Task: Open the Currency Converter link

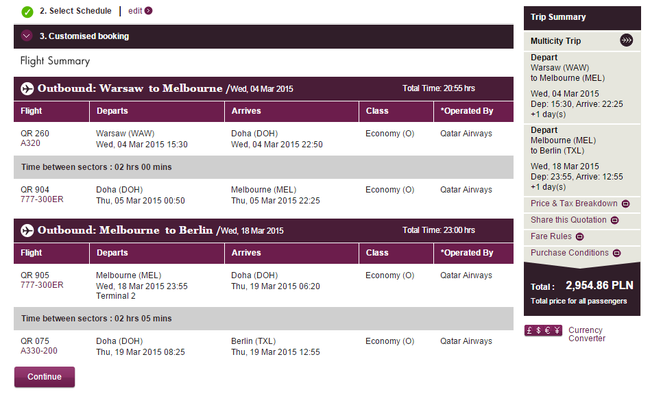Action: pos(587,334)
